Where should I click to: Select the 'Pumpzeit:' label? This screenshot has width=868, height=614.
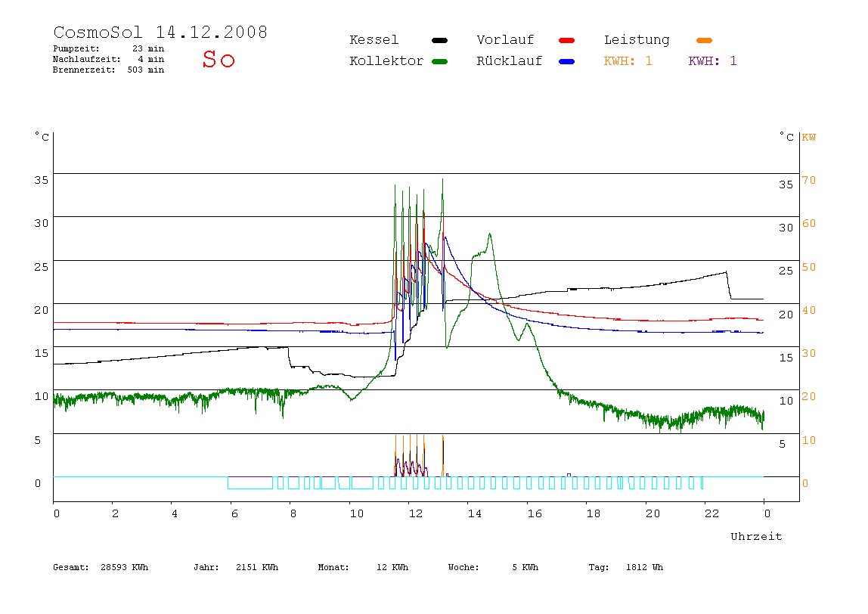[76, 48]
